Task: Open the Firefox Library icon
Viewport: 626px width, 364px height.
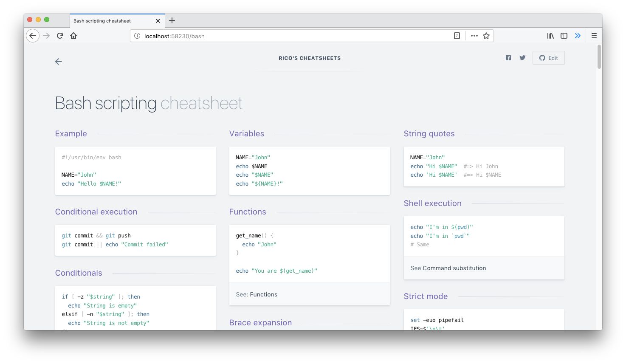Action: [x=550, y=36]
